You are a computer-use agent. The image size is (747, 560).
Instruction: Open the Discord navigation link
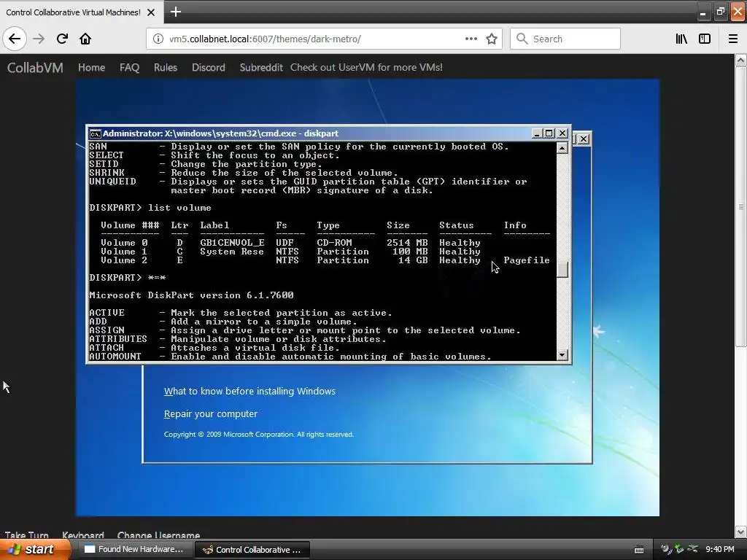coord(208,67)
